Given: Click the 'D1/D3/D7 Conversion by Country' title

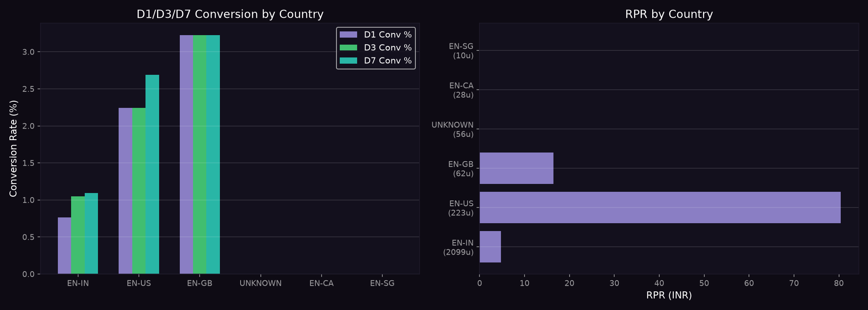Looking at the screenshot, I should [x=230, y=14].
